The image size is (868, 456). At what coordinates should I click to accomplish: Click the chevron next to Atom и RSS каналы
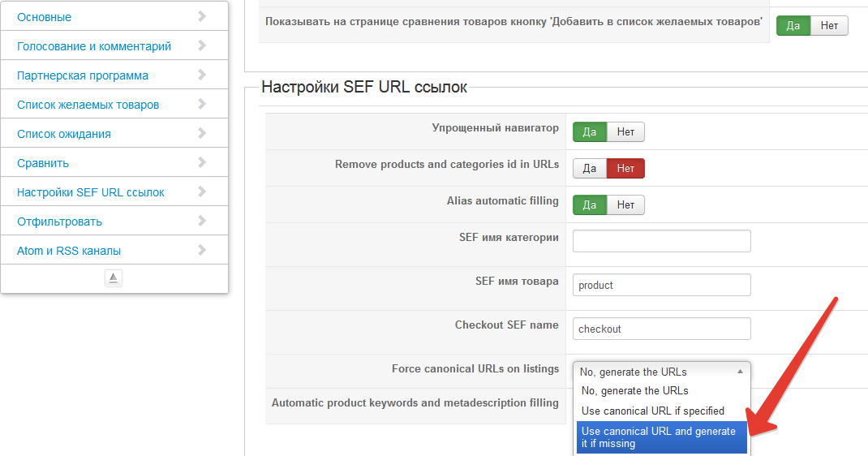[x=202, y=251]
